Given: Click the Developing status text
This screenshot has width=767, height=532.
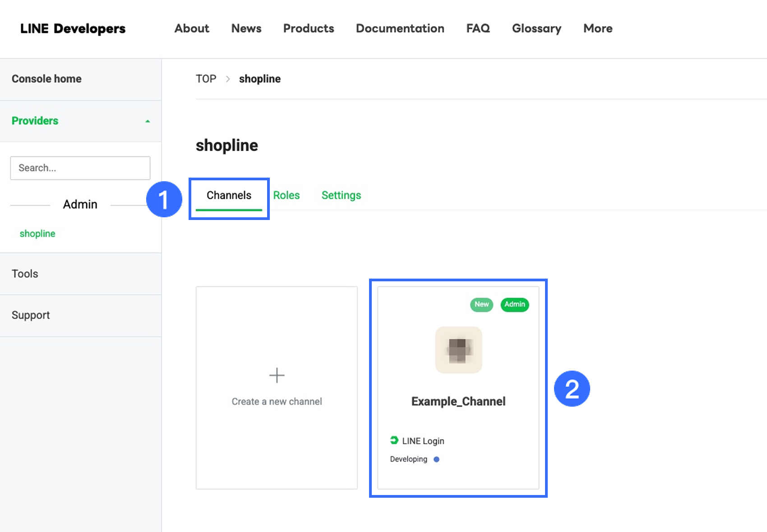Looking at the screenshot, I should (x=409, y=459).
